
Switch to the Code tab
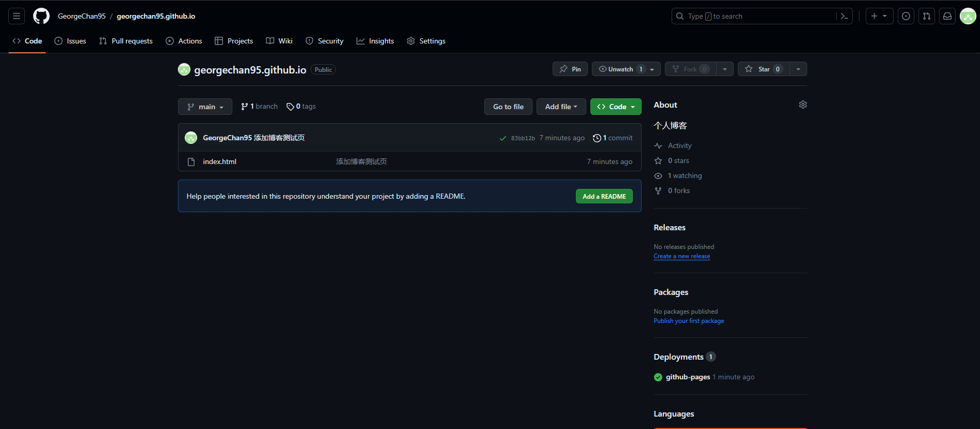click(x=27, y=41)
